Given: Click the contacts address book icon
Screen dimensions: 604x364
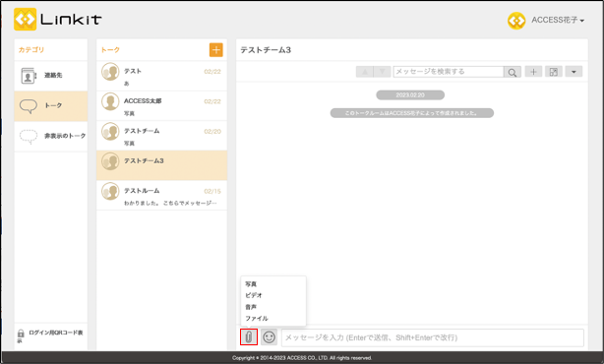Looking at the screenshot, I should 29,76.
